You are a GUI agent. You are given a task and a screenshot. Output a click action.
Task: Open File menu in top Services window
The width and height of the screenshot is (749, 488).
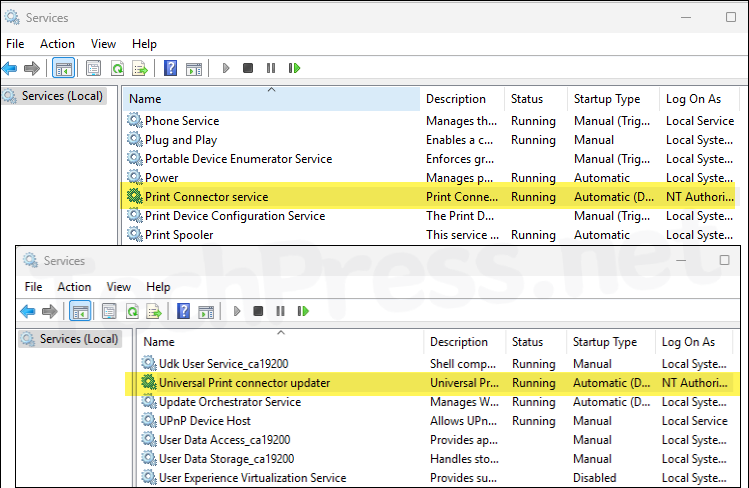pyautogui.click(x=15, y=44)
